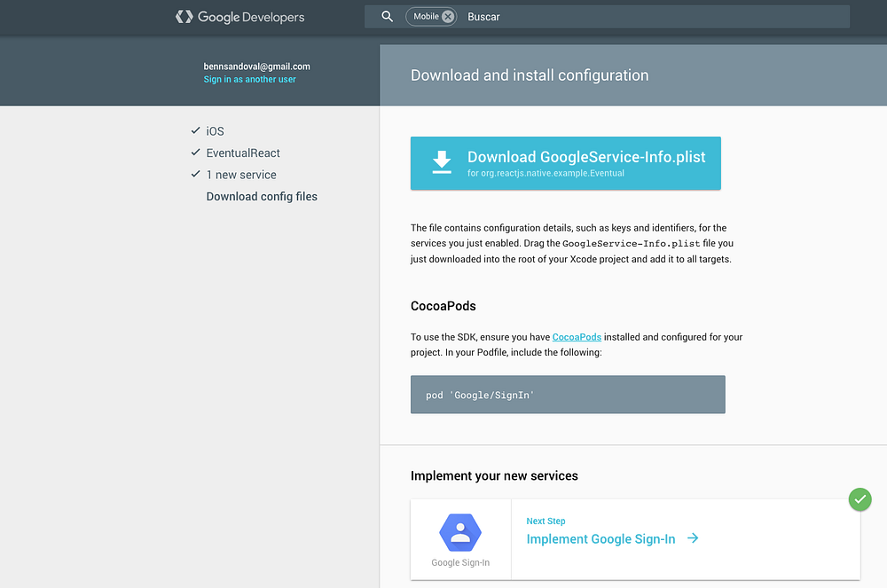Select the EventualReact step
The image size is (887, 588).
(243, 153)
